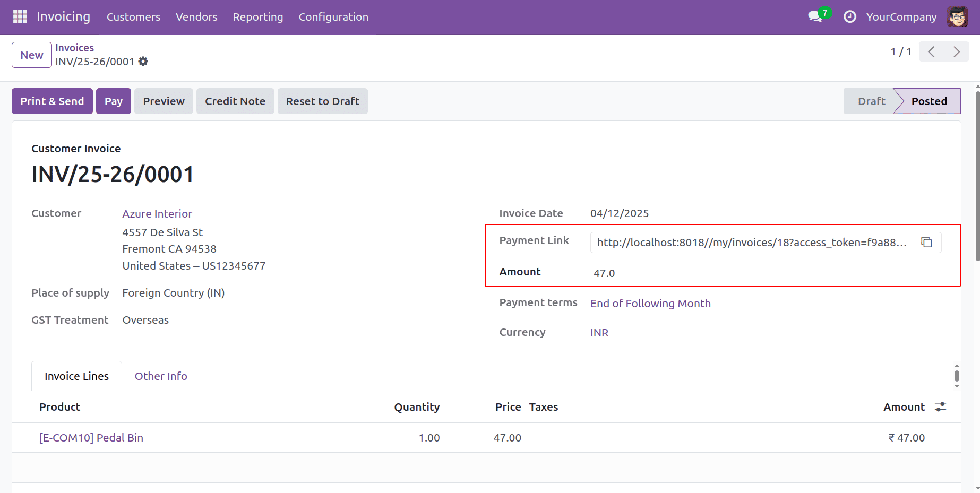Copy the payment link with clipboard icon

[x=926, y=242]
